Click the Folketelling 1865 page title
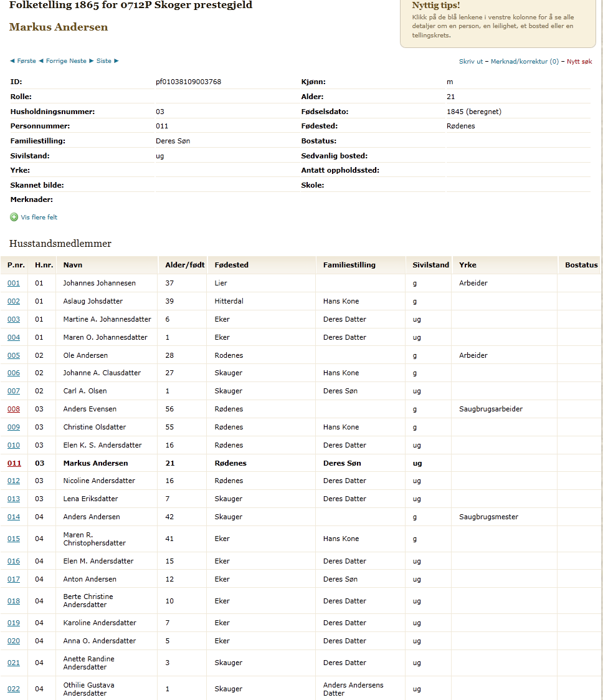 click(131, 5)
